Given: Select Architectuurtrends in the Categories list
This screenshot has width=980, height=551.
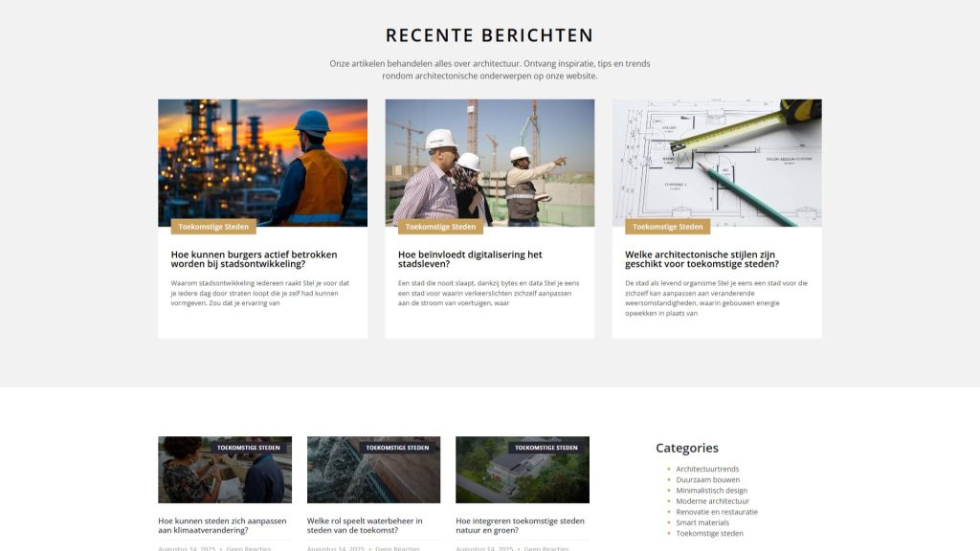Looking at the screenshot, I should (707, 469).
